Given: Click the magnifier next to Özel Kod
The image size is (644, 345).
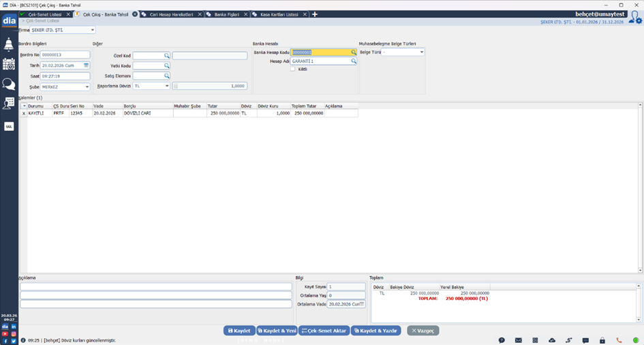Looking at the screenshot, I should tap(166, 56).
